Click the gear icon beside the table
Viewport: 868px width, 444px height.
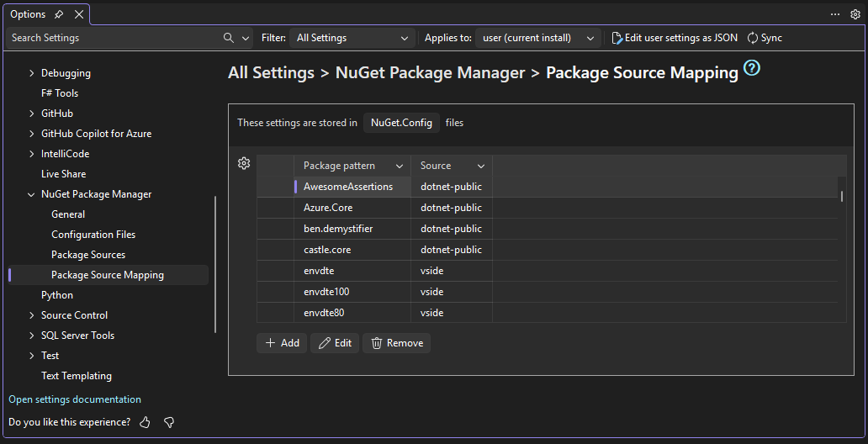[244, 163]
